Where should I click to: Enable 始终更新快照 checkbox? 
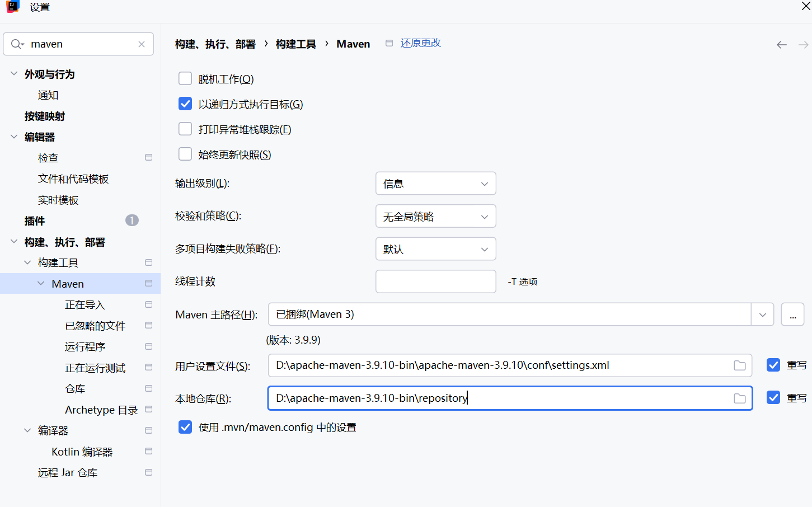[185, 154]
